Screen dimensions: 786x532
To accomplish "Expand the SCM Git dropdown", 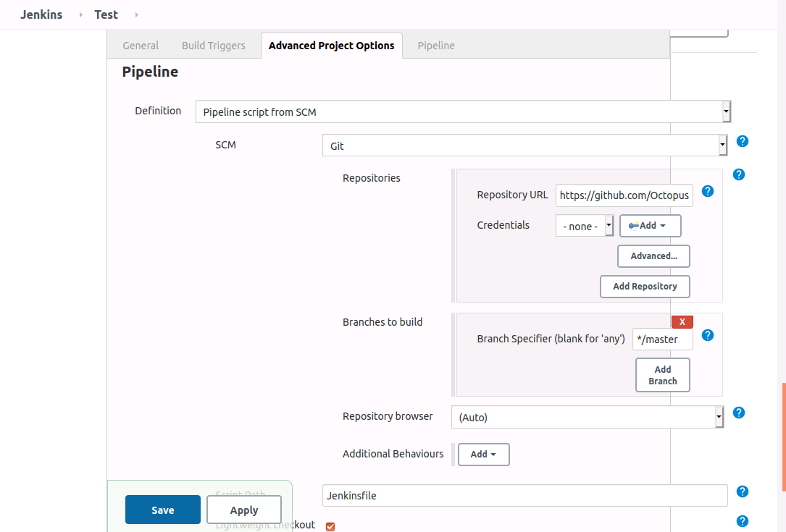I will tap(524, 145).
